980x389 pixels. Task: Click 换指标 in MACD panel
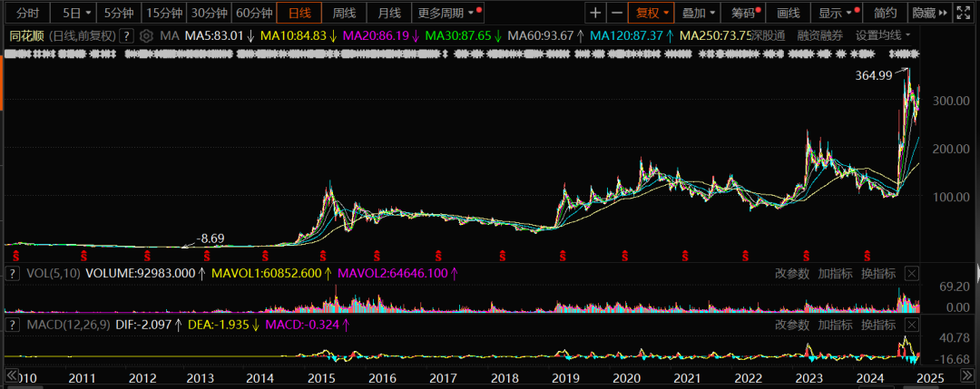878,325
